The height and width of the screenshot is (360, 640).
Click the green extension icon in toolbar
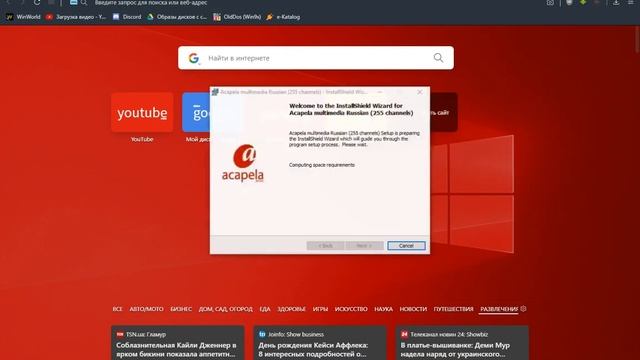pos(583,2)
